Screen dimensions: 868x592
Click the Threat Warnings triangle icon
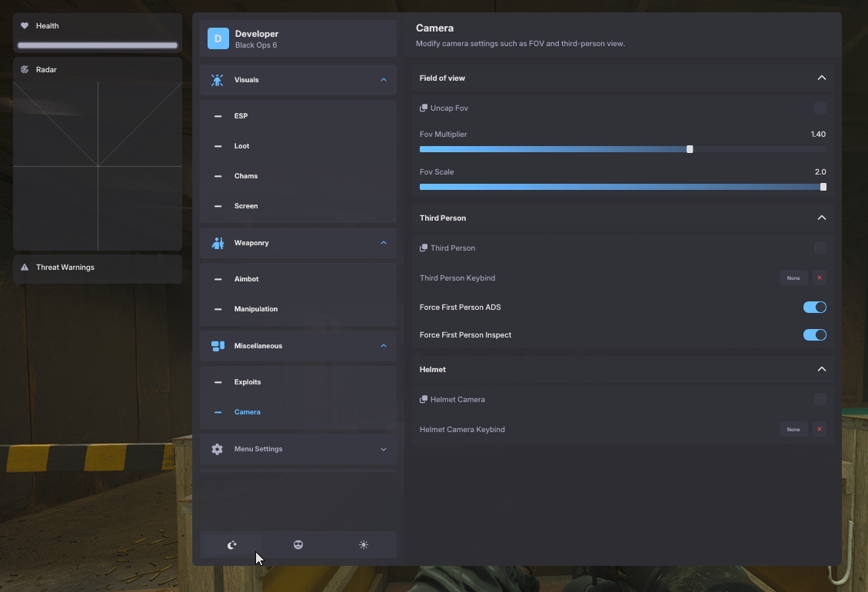click(x=25, y=268)
